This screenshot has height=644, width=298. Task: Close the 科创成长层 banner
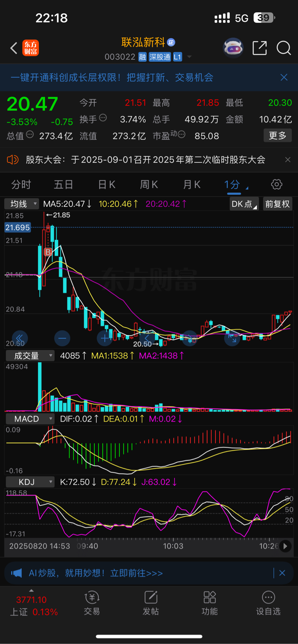(x=284, y=77)
